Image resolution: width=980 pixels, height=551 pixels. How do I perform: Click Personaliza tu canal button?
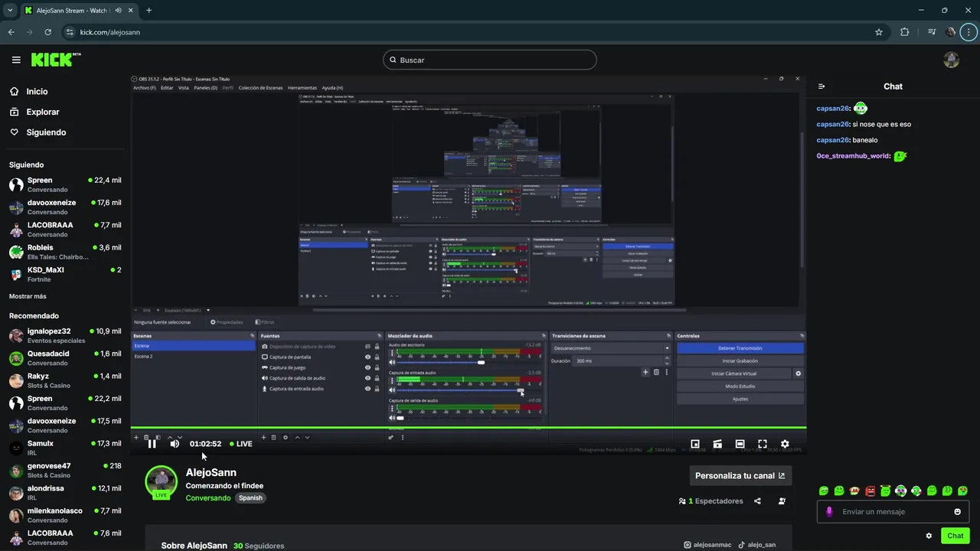click(740, 475)
